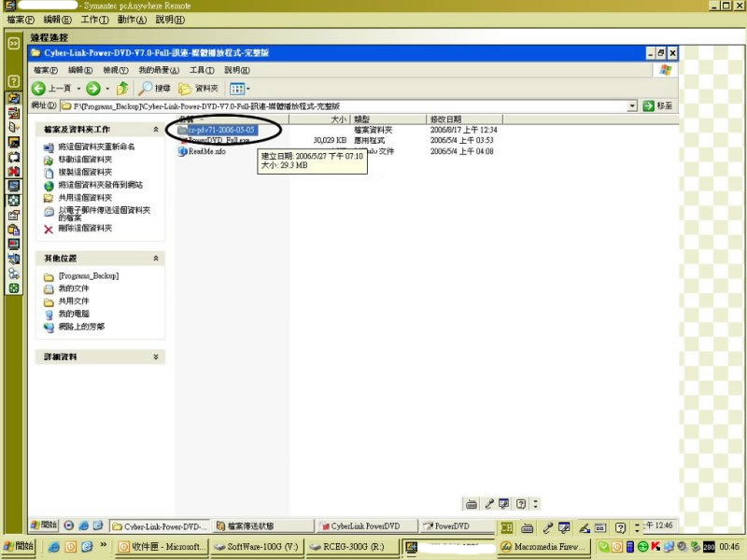This screenshot has height=560, width=747.
Task: Click 將這個資料夾重新命名 task link
Action: pos(96,147)
